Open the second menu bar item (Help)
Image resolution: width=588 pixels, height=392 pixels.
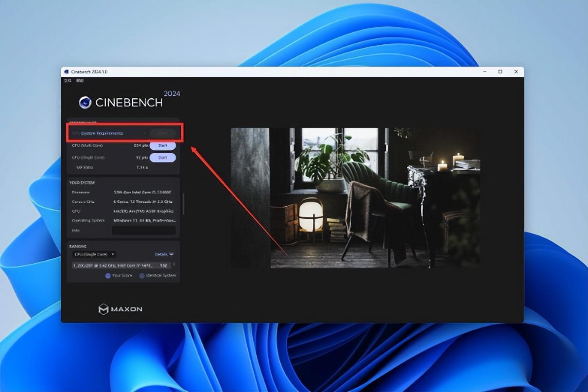[80, 80]
